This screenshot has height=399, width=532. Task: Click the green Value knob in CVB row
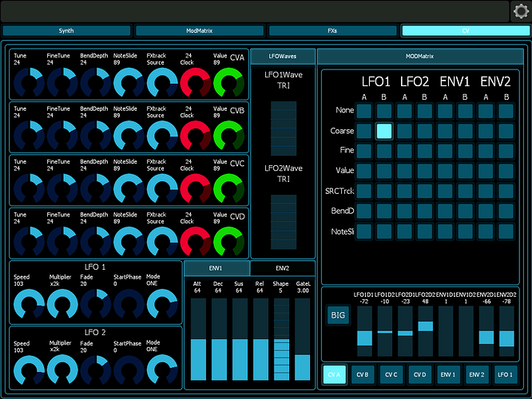tap(229, 136)
